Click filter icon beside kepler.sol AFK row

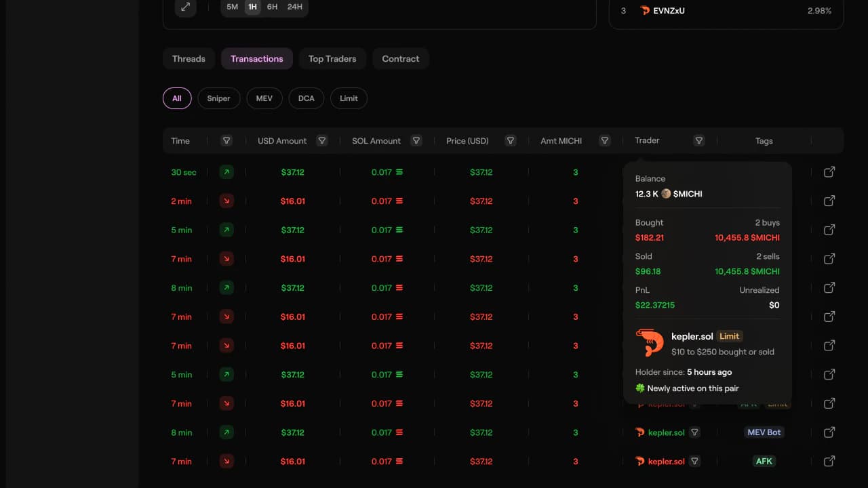[x=694, y=462]
